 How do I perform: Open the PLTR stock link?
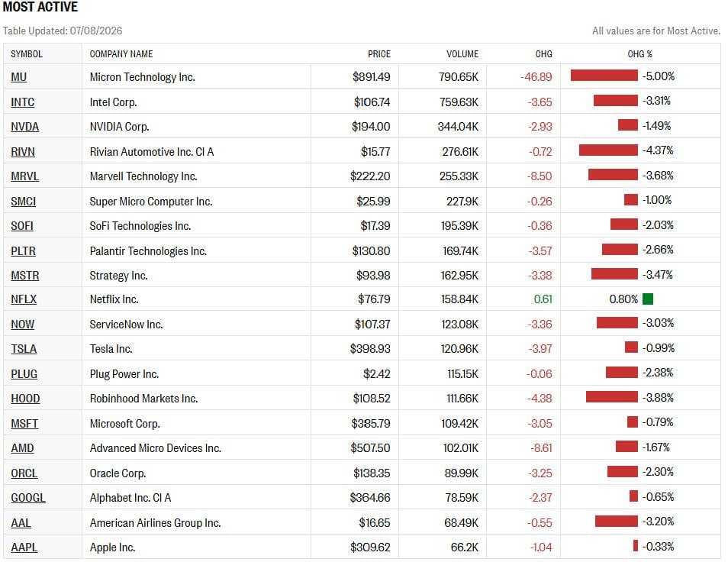(23, 251)
